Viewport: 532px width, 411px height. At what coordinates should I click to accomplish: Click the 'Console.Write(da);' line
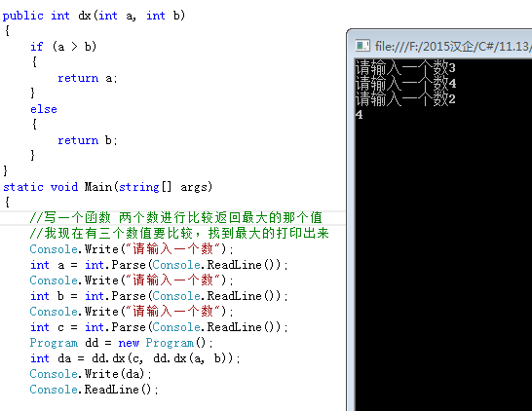[x=91, y=374]
